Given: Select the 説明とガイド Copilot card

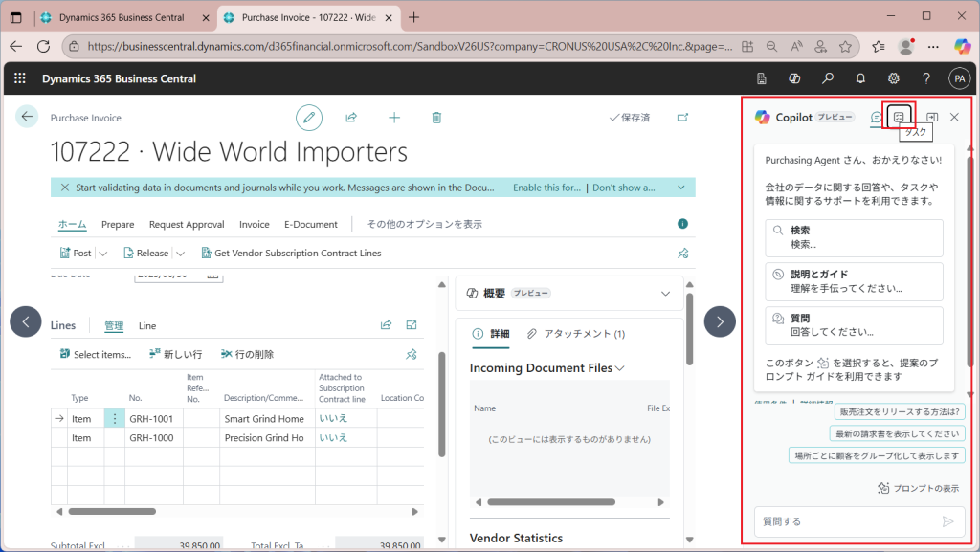Looking at the screenshot, I should pyautogui.click(x=854, y=281).
